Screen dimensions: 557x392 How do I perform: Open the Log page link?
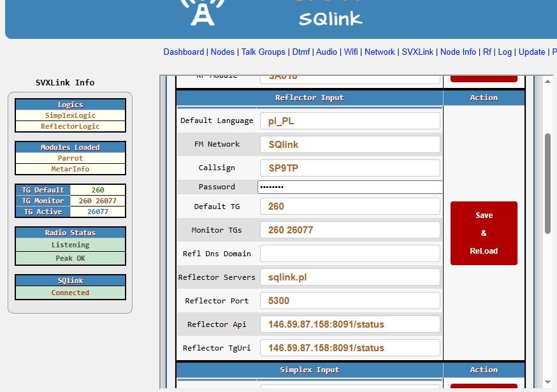pyautogui.click(x=505, y=52)
